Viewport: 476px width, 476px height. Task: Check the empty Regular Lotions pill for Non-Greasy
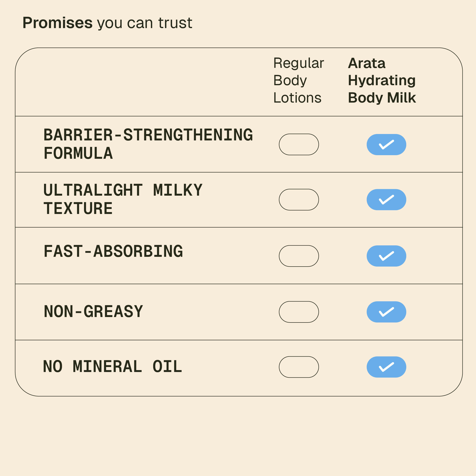(299, 312)
